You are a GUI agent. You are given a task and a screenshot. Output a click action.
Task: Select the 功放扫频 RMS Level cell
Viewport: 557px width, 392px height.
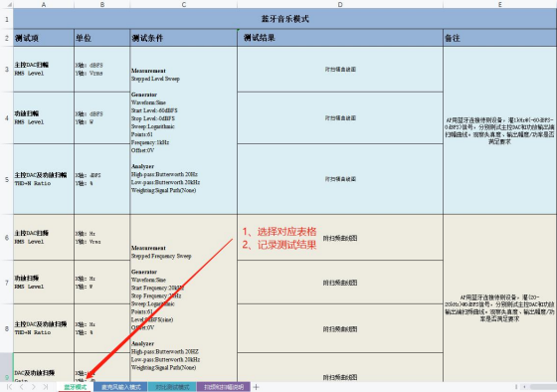click(x=44, y=283)
